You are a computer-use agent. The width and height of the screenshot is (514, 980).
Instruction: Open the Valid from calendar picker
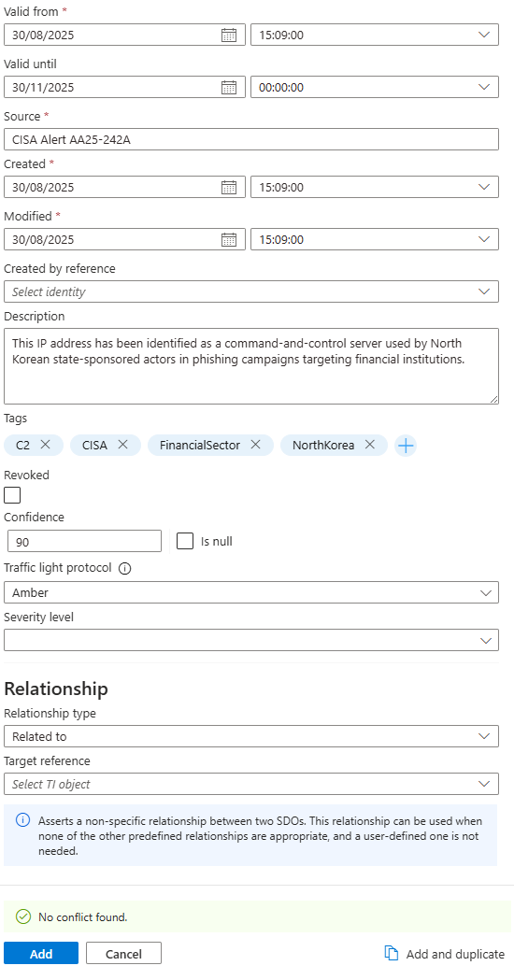230,35
